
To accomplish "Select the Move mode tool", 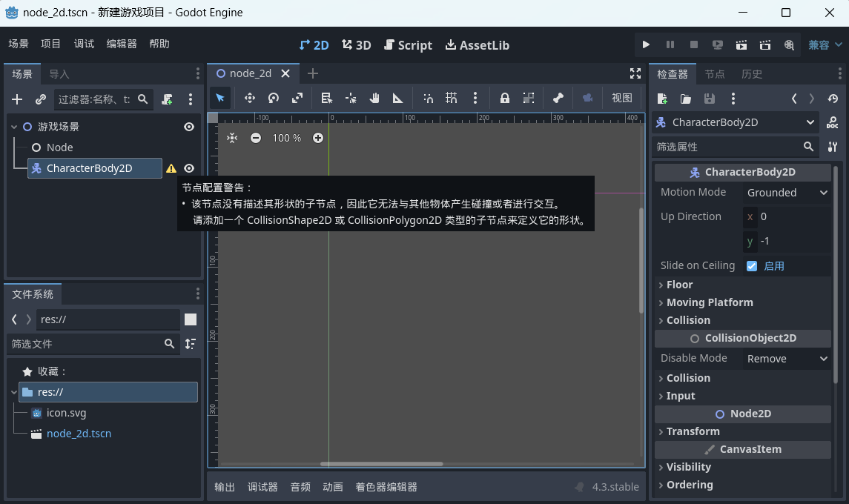I will coord(250,98).
